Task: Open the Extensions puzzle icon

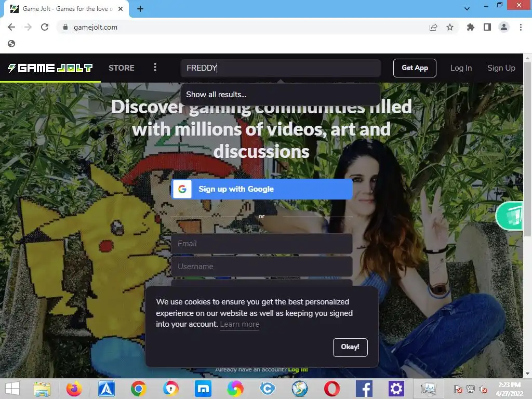Action: point(470,27)
